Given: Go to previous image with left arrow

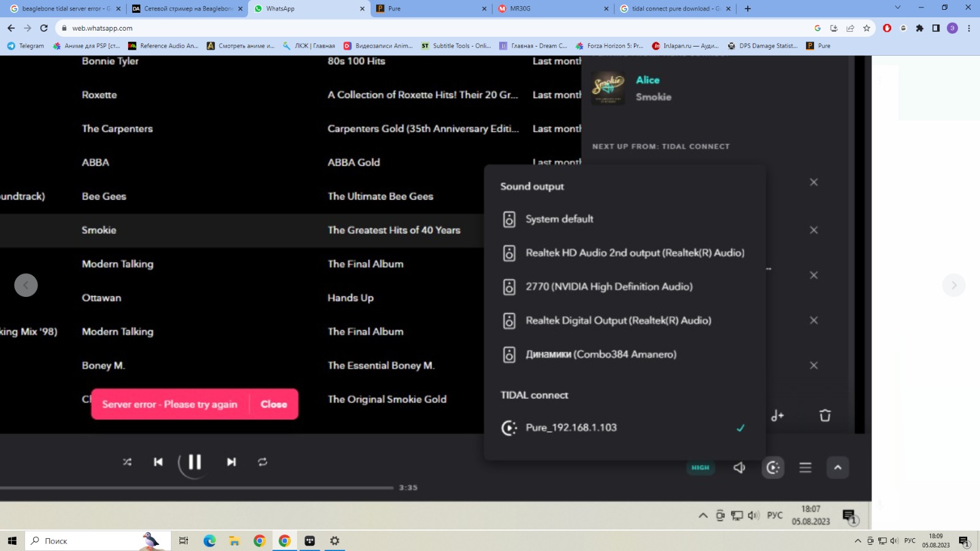Looking at the screenshot, I should [26, 285].
